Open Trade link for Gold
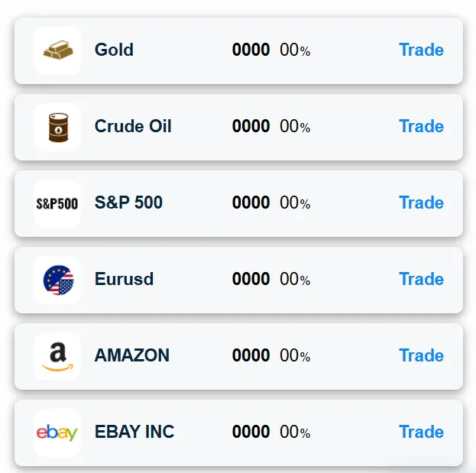Screen dimensions: 476x473 [x=421, y=50]
